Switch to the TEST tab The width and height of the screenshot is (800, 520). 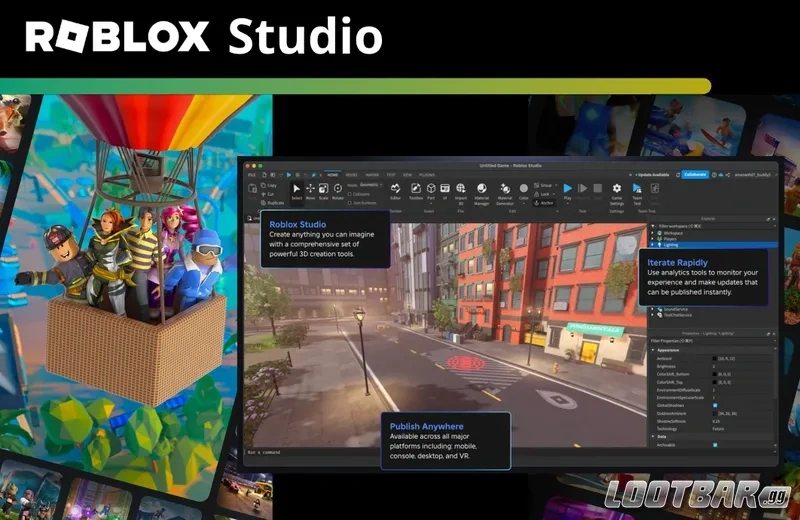coord(391,175)
